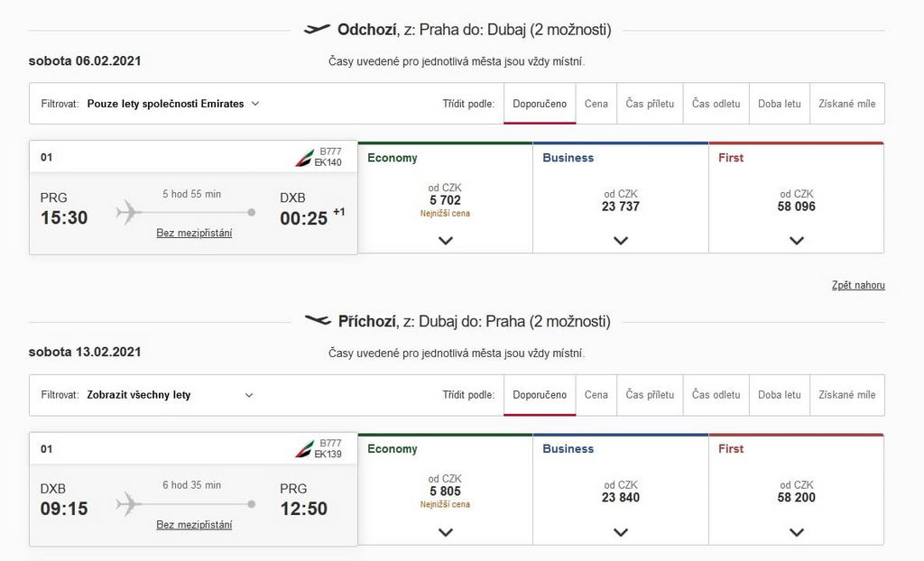
Task: Sort inbound flights by Získané míle
Action: [846, 395]
